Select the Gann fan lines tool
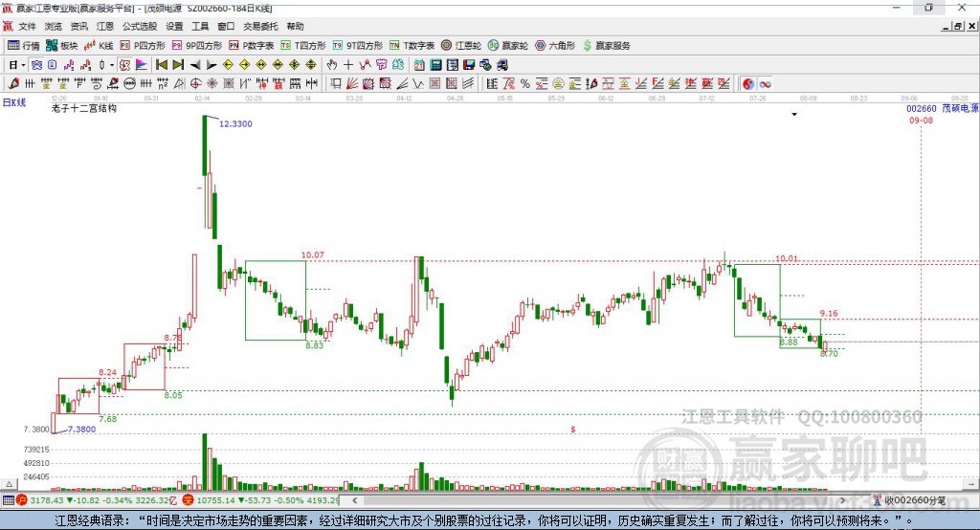Image resolution: width=980 pixels, height=530 pixels. click(x=352, y=84)
